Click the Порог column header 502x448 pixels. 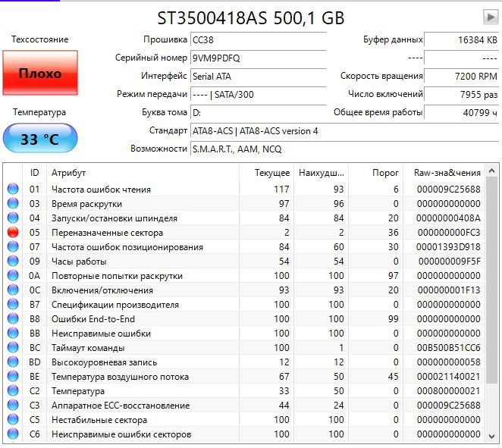point(376,173)
